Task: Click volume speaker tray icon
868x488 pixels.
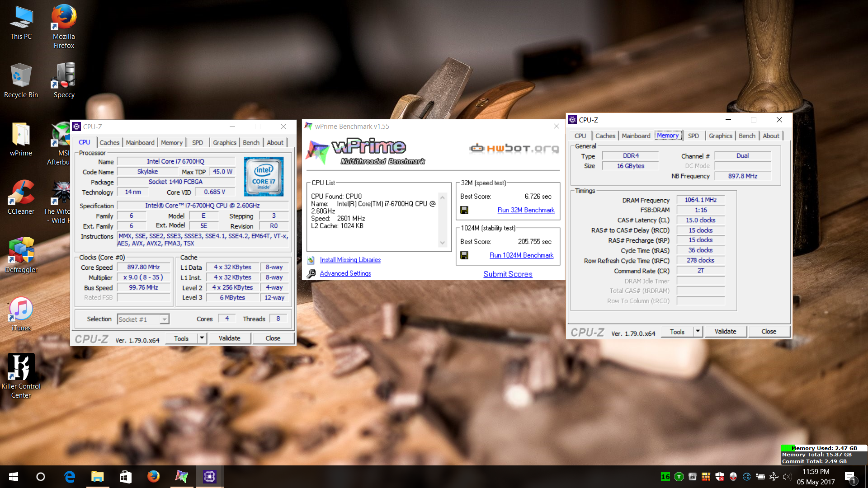Action: tap(787, 477)
